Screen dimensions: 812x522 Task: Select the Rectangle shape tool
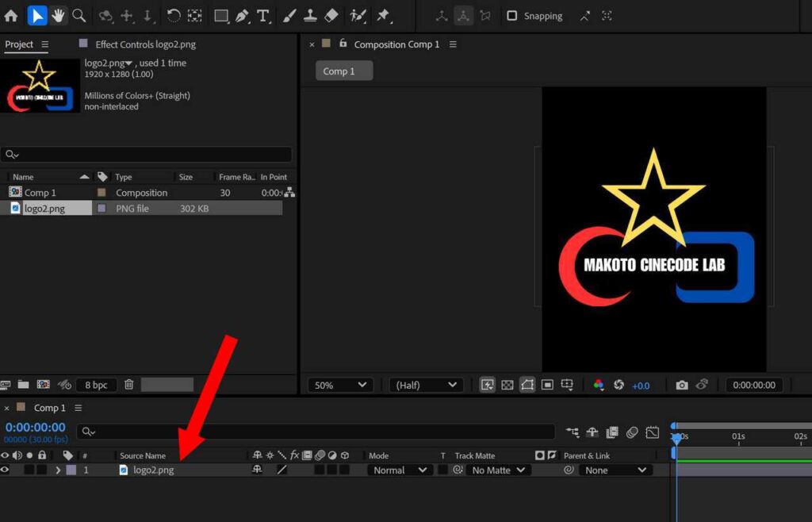221,16
